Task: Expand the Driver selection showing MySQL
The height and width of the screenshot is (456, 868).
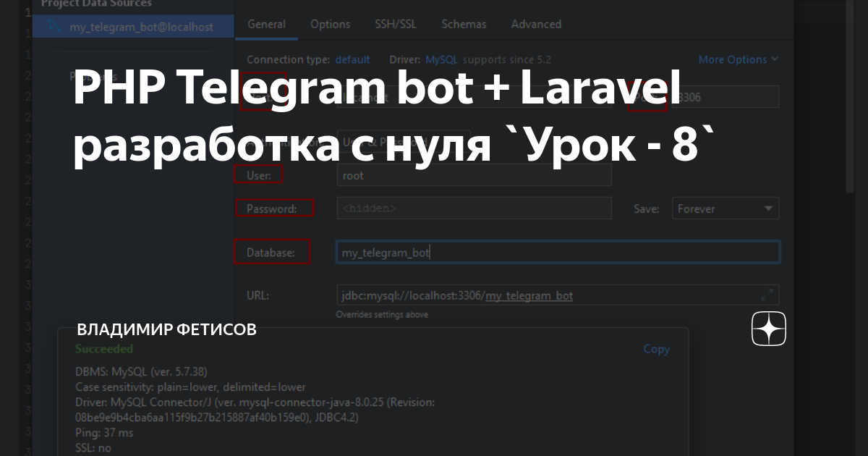Action: (x=443, y=59)
